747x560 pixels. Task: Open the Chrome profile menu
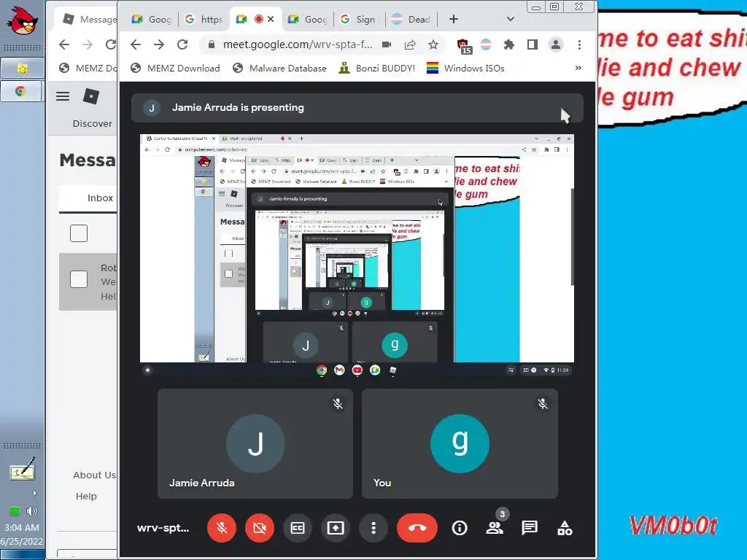pos(555,44)
